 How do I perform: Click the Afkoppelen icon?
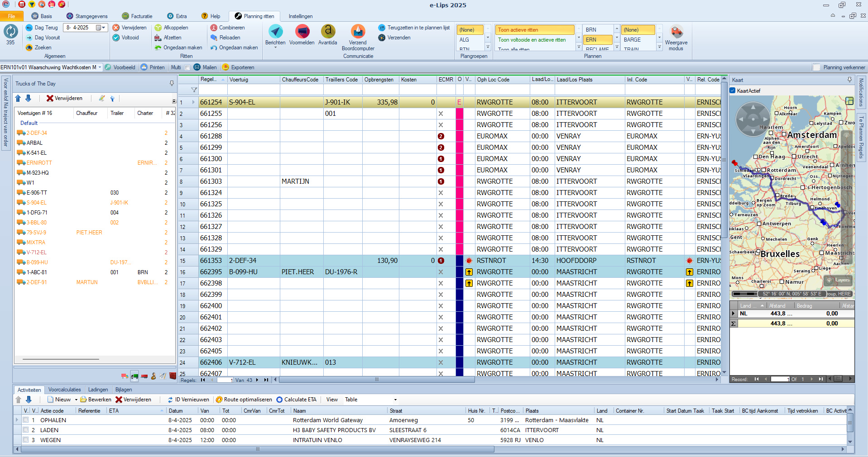pos(158,28)
